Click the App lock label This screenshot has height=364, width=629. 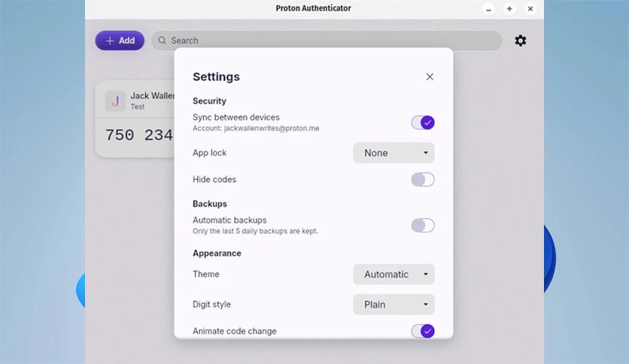point(209,153)
